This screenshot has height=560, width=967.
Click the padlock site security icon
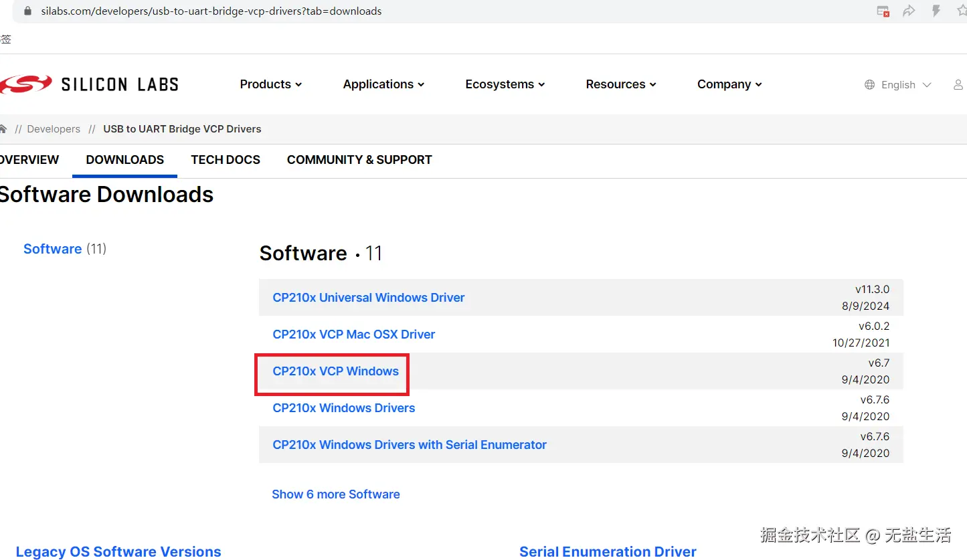(27, 11)
